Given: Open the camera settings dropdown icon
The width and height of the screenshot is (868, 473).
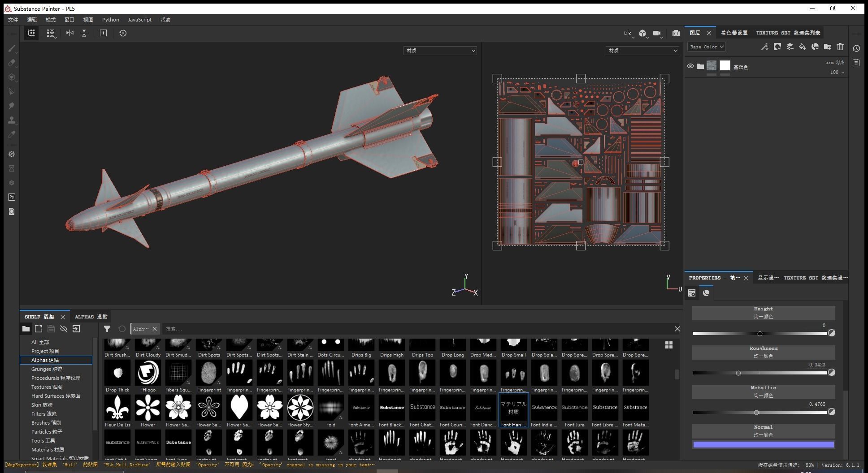Looking at the screenshot, I should [x=658, y=34].
